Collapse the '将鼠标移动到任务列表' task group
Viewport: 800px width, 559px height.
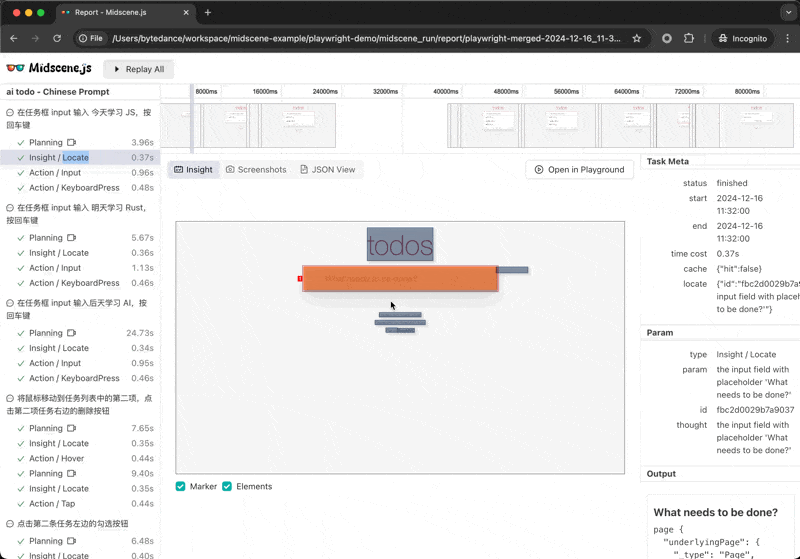pyautogui.click(x=10, y=398)
